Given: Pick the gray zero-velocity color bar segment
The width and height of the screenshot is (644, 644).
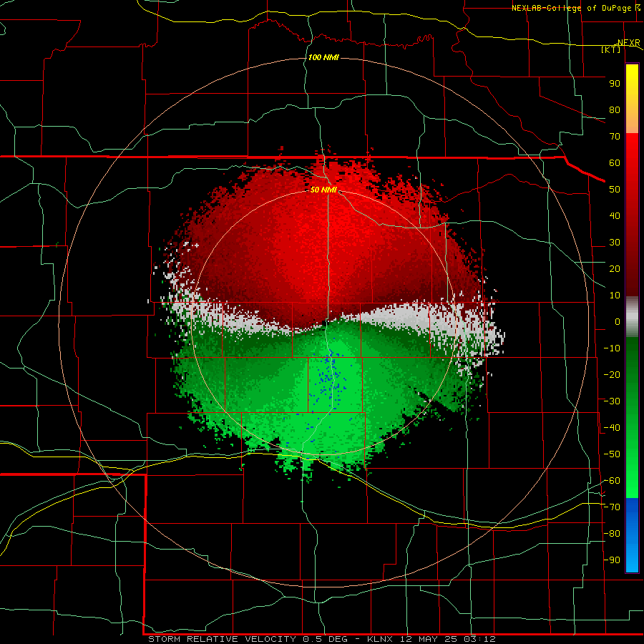Looking at the screenshot, I should coord(632,317).
